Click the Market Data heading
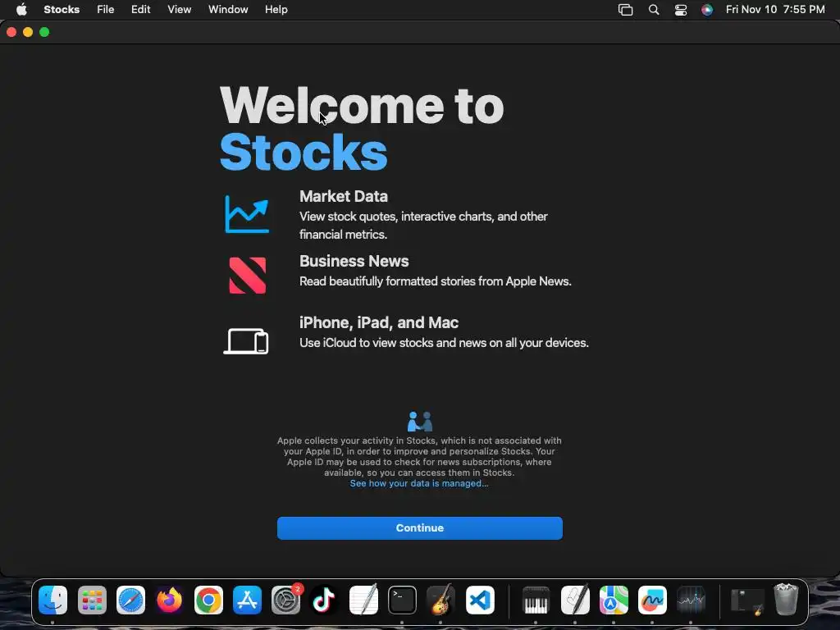 [x=344, y=196]
